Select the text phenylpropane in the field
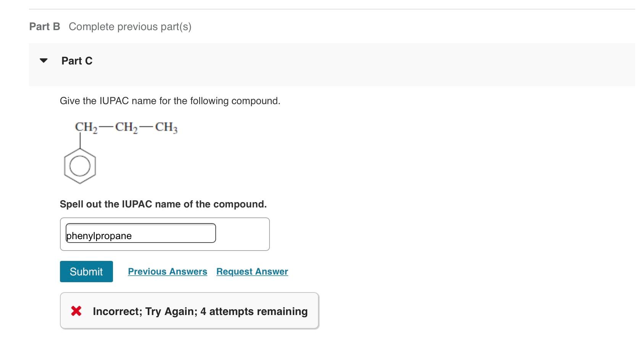The image size is (644, 344). (x=98, y=235)
